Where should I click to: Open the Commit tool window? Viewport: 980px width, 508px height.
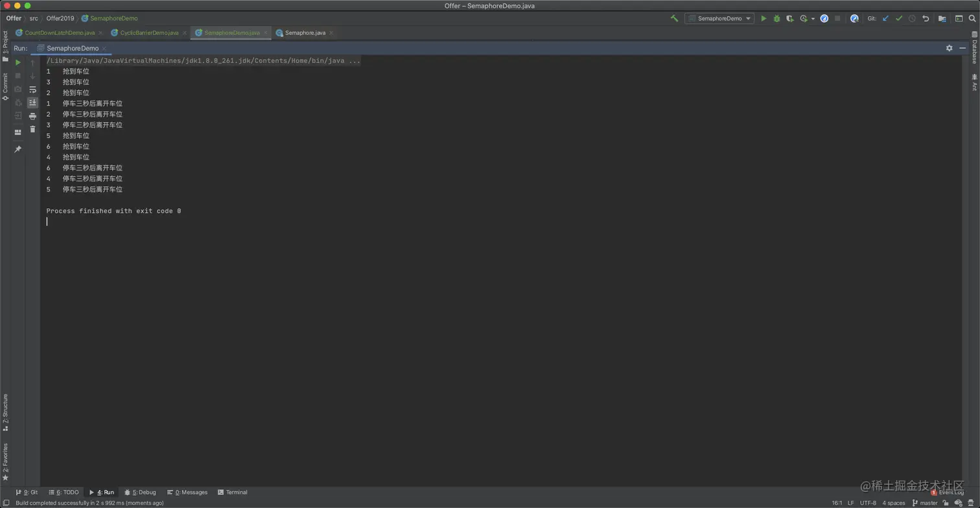pyautogui.click(x=5, y=86)
